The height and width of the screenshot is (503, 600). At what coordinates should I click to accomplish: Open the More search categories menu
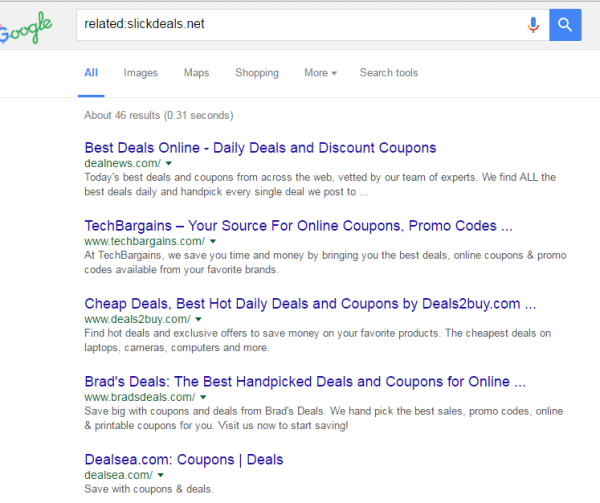point(320,73)
